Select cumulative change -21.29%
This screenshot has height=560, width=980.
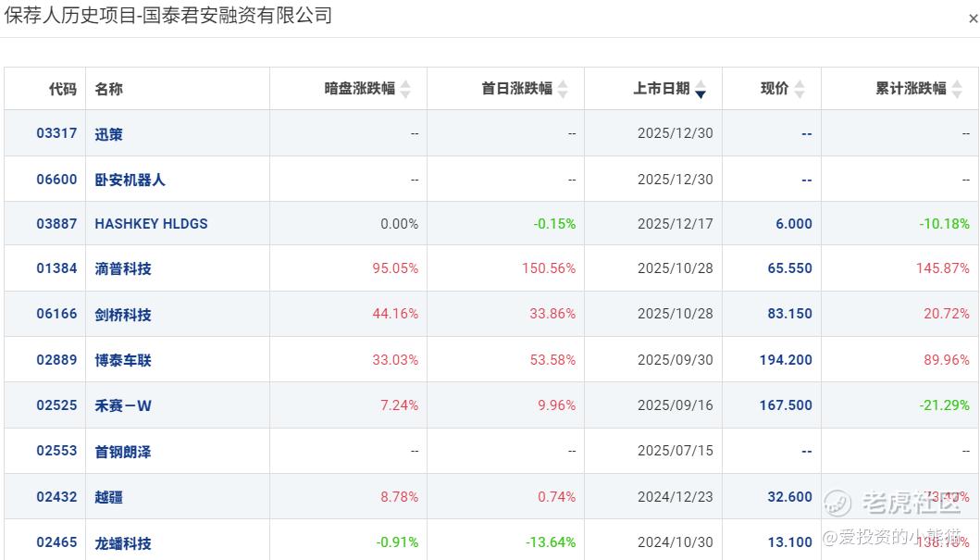coord(945,405)
